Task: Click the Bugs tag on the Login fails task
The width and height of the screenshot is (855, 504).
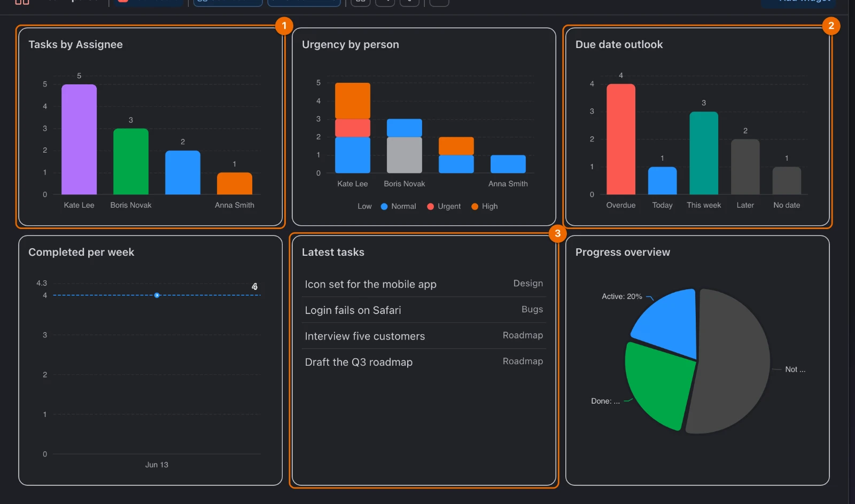Action: [x=532, y=309]
